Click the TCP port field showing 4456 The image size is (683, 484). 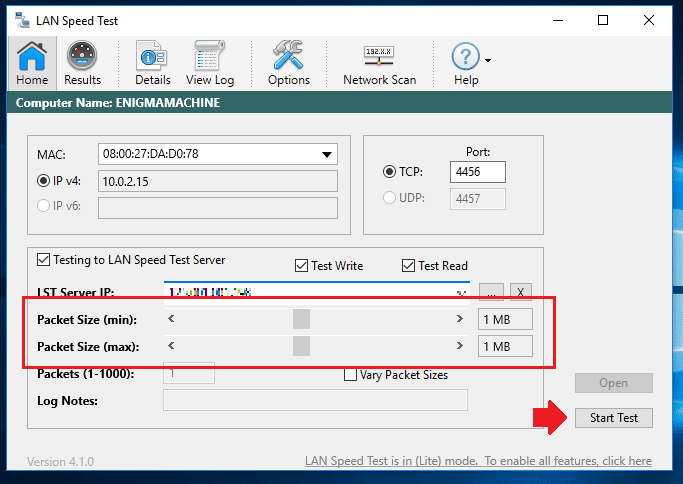(478, 172)
